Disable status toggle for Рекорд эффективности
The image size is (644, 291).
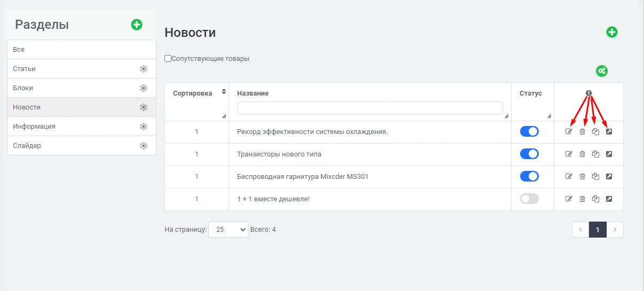pyautogui.click(x=529, y=132)
